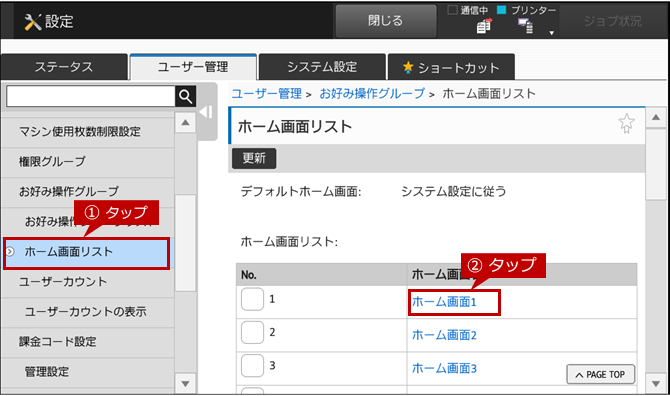Click システム設定に従う value text
This screenshot has height=396, width=670.
click(453, 191)
